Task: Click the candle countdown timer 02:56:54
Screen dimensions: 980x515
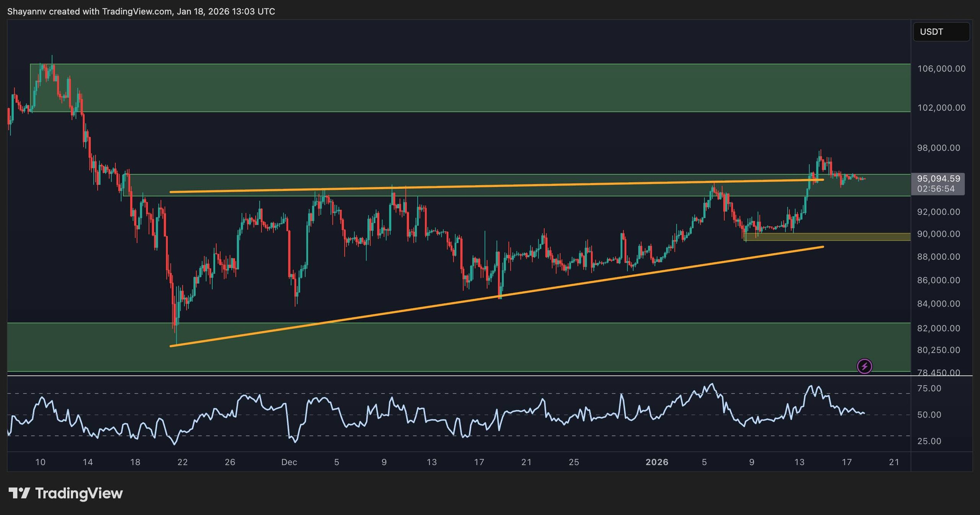Action: point(935,189)
